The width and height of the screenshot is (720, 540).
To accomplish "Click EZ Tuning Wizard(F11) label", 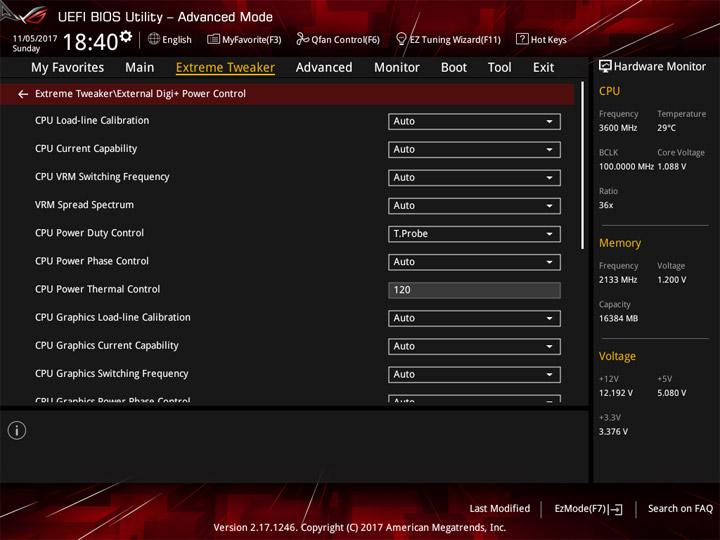I will [x=455, y=40].
